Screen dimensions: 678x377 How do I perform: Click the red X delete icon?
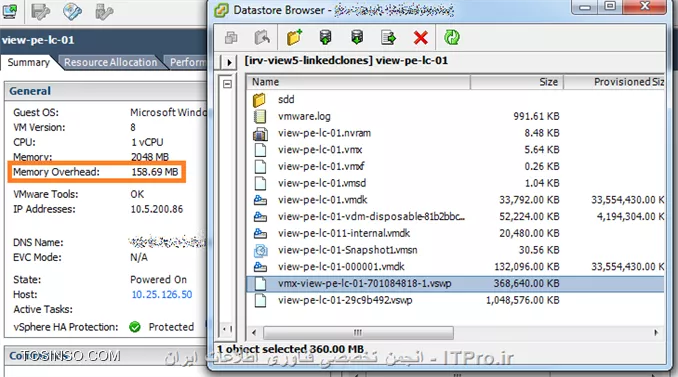[x=420, y=38]
